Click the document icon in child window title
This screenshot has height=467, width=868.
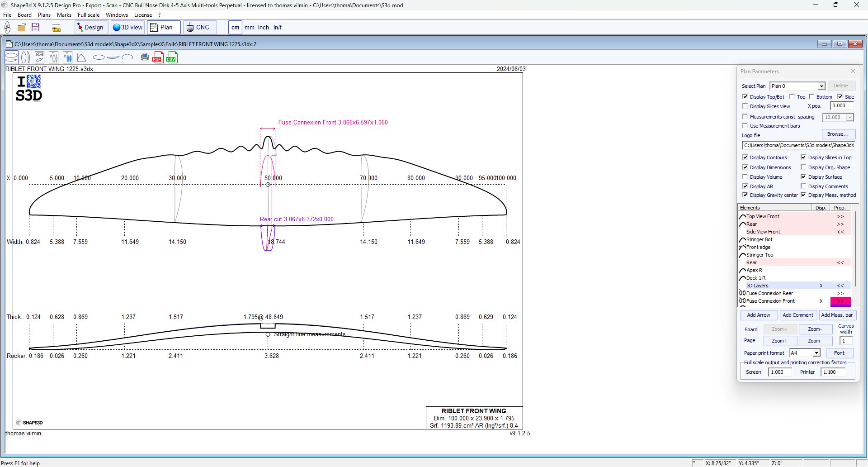pos(9,44)
